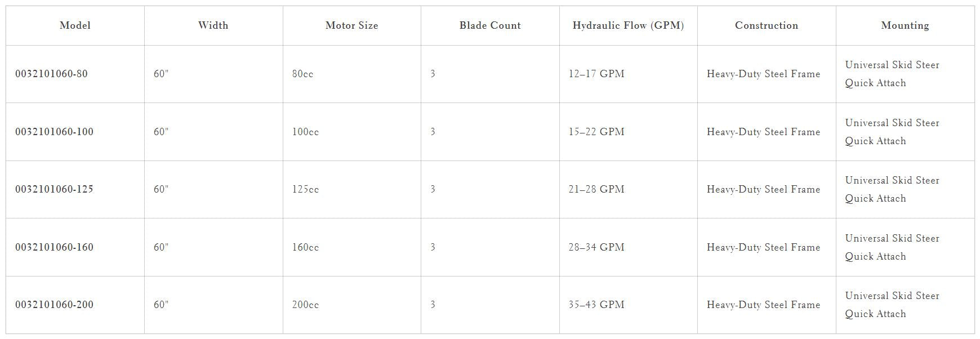Click model 0032101060-100 cell
980x339 pixels.
pos(54,132)
